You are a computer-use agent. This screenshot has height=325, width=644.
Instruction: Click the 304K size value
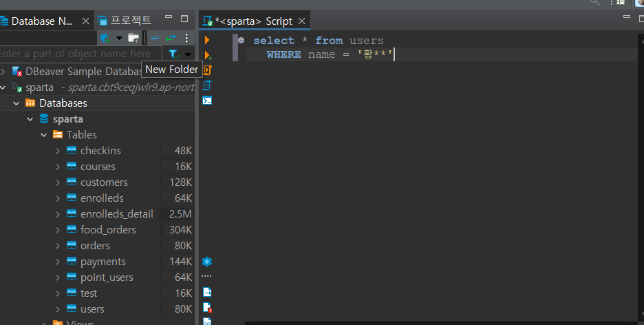181,230
